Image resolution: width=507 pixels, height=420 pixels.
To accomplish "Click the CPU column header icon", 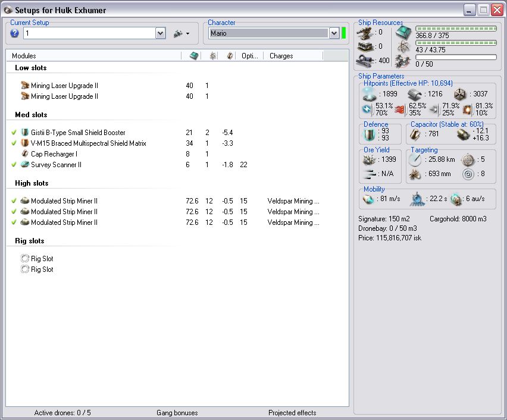I will pyautogui.click(x=194, y=56).
